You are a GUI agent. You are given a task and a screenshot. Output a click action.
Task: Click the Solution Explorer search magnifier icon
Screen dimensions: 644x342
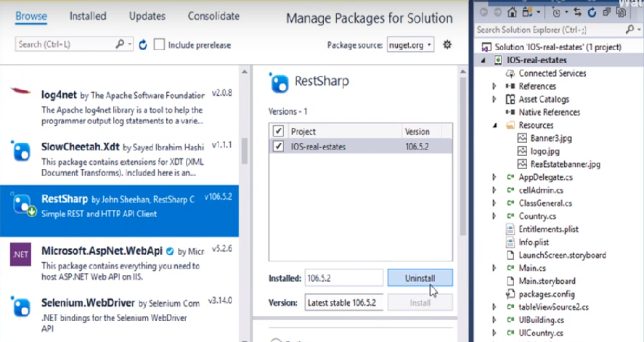[629, 29]
